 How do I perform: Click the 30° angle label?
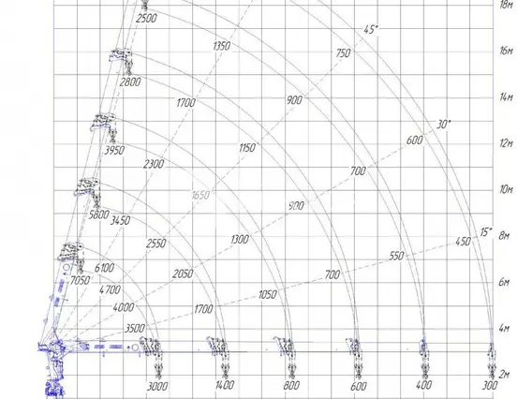(x=443, y=125)
